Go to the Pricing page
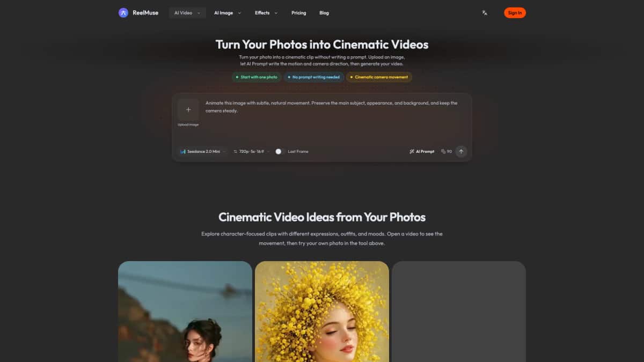Image resolution: width=644 pixels, height=362 pixels. (299, 13)
